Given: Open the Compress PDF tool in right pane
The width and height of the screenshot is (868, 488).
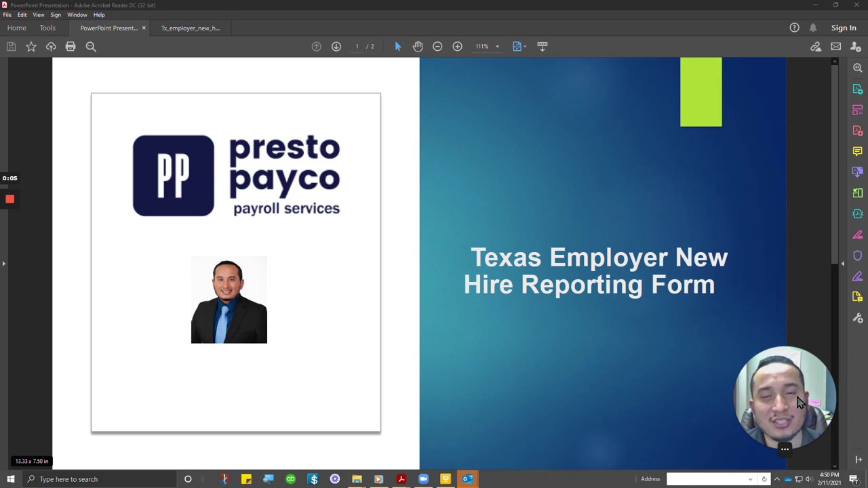Looking at the screenshot, I should point(858,213).
